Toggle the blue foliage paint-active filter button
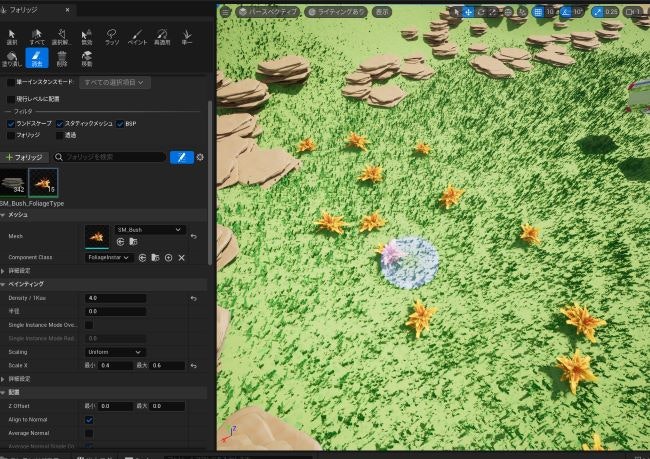650x459 pixels. point(182,157)
